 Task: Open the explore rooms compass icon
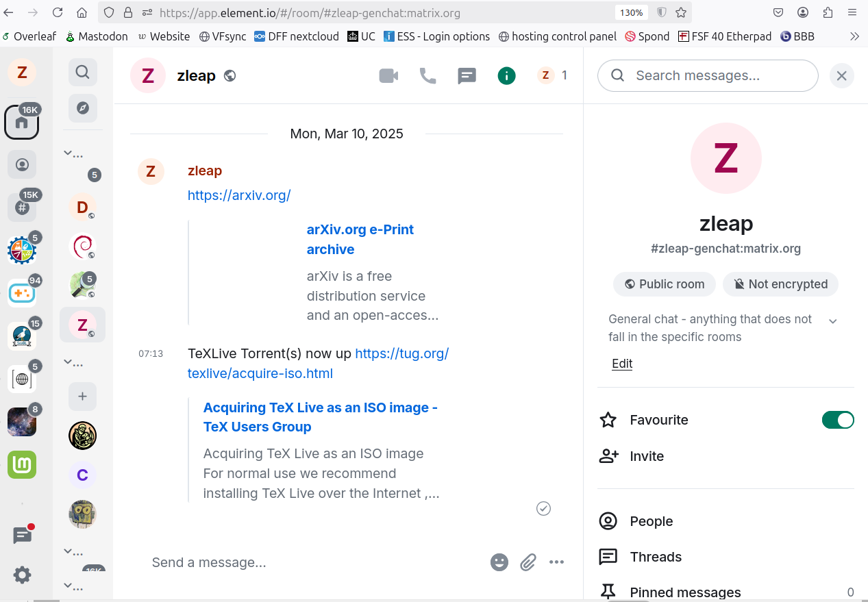coord(83,108)
